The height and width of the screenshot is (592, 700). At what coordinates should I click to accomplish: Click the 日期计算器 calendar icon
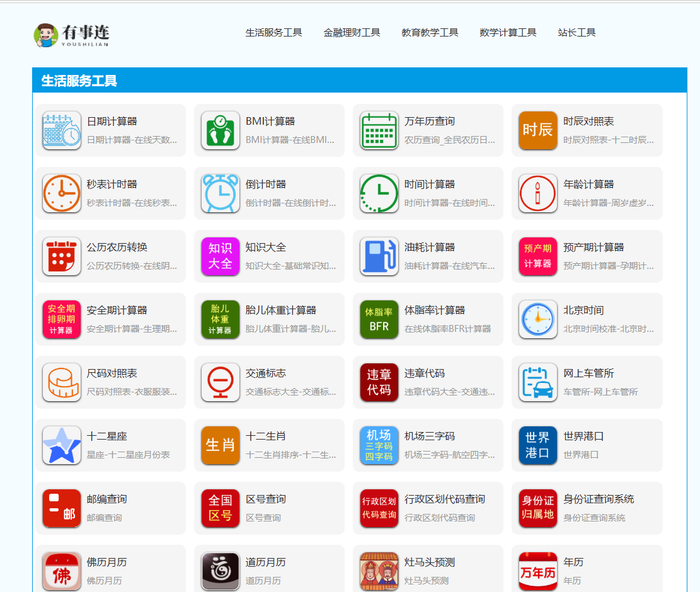[x=61, y=130]
